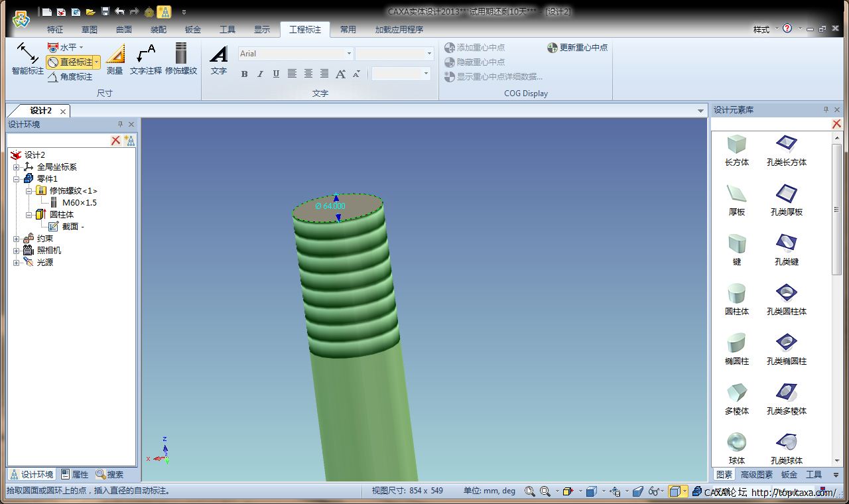Pick the 长方体 box element
849x504 pixels.
click(737, 151)
